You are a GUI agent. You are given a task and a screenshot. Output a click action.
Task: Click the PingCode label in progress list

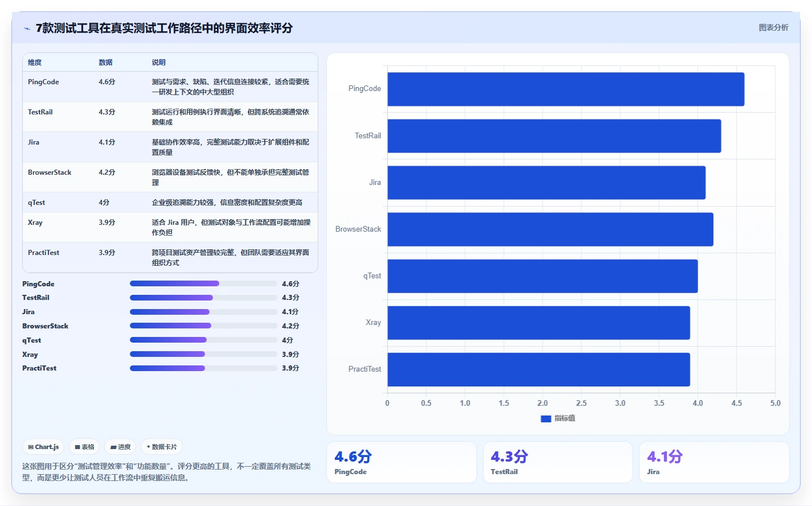point(38,284)
